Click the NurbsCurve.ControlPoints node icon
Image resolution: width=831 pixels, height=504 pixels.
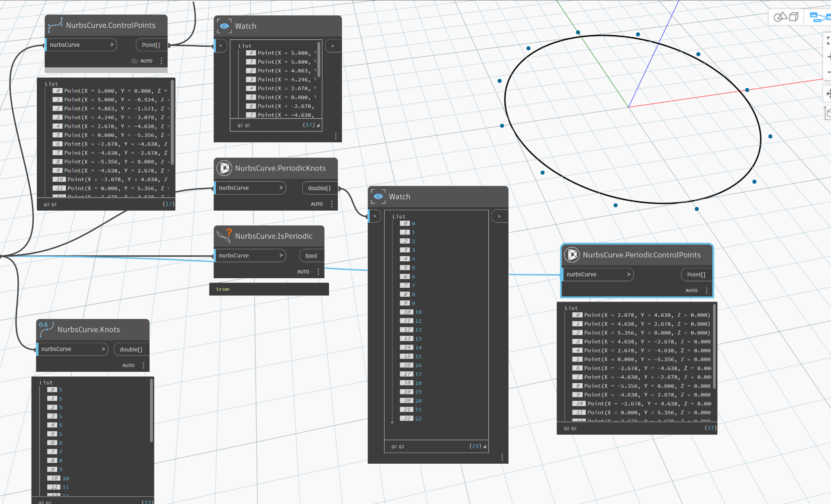(x=55, y=26)
